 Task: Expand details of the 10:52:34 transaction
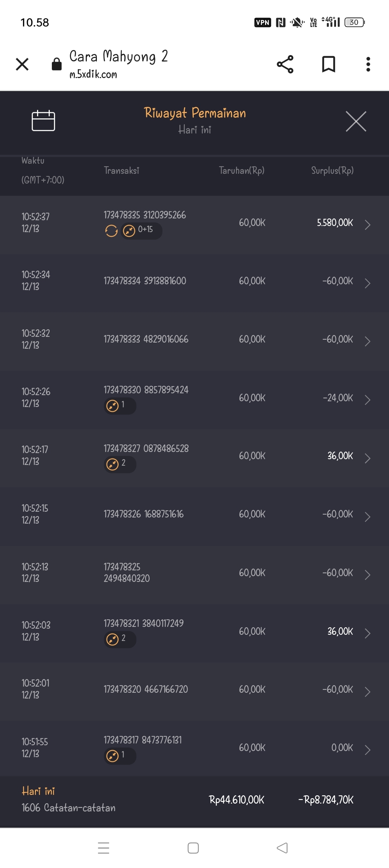[367, 283]
